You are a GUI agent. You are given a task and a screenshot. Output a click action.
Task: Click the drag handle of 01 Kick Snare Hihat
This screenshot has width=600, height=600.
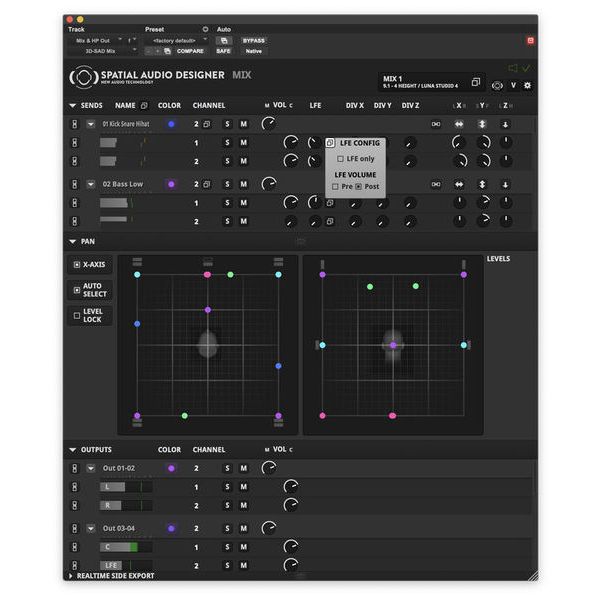pos(75,124)
